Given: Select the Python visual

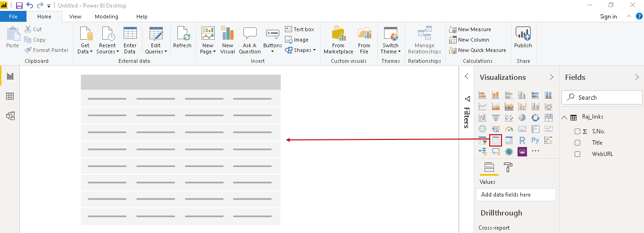Looking at the screenshot, I should pos(535,140).
